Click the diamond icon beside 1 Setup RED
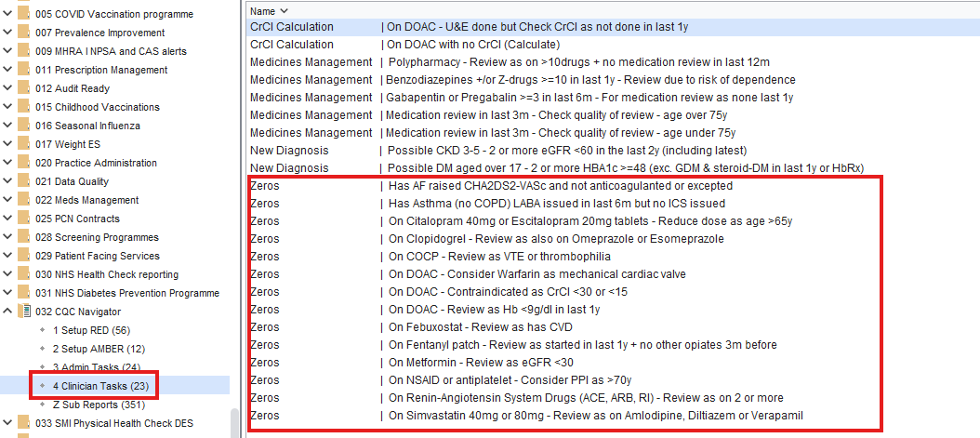 coord(42,330)
